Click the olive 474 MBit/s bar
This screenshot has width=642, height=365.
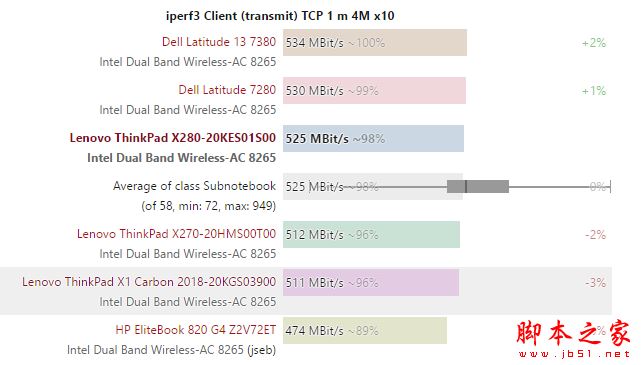click(365, 331)
